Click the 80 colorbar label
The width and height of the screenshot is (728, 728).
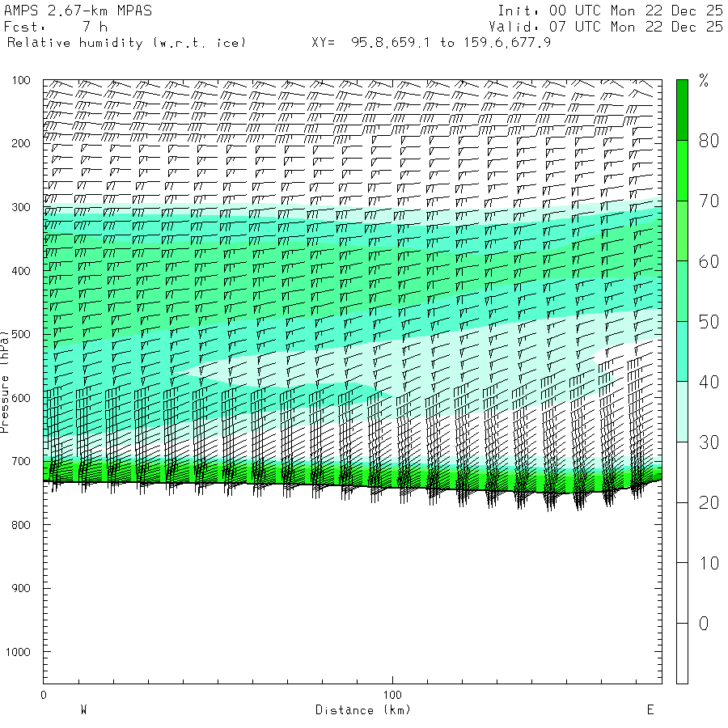pos(709,141)
